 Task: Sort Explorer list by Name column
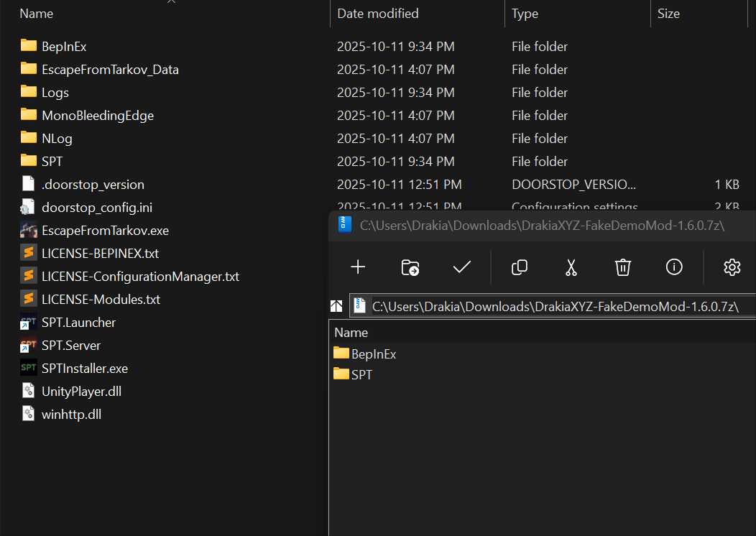click(37, 14)
